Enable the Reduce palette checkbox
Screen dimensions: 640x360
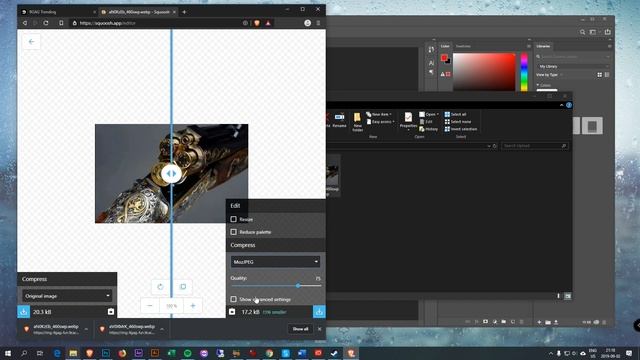[x=233, y=232]
